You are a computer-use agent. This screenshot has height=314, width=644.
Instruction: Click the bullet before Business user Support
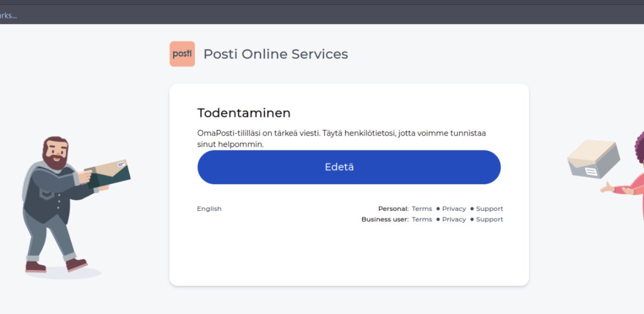471,219
